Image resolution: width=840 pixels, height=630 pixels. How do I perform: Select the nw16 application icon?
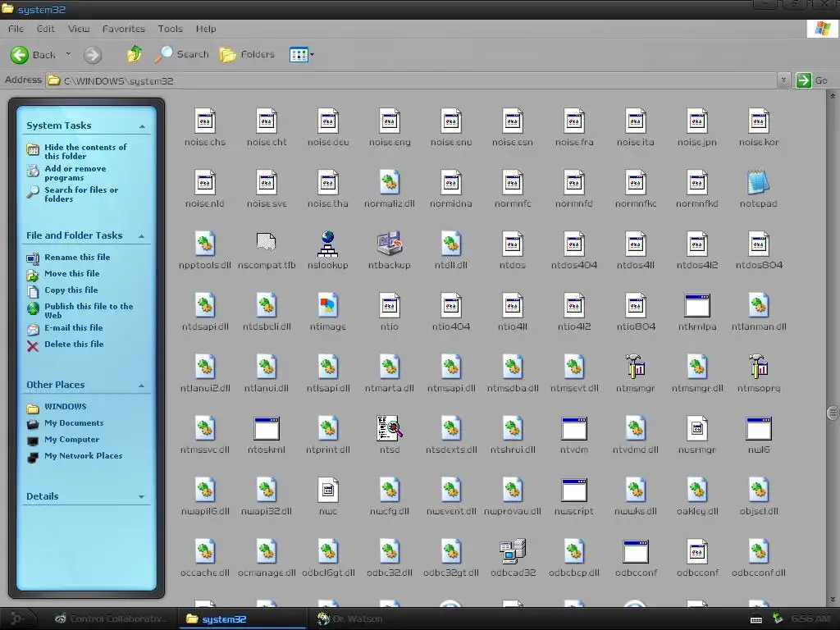coord(758,428)
